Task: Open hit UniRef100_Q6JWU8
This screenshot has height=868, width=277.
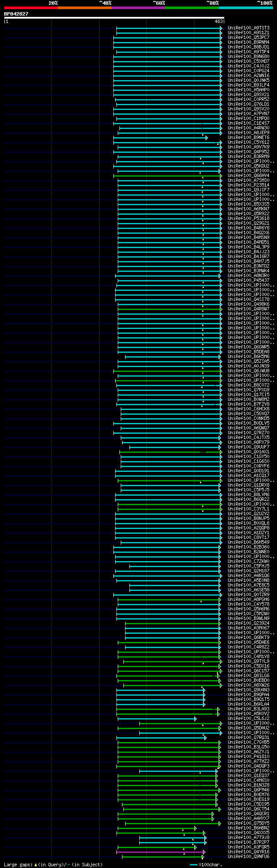Action: click(248, 371)
